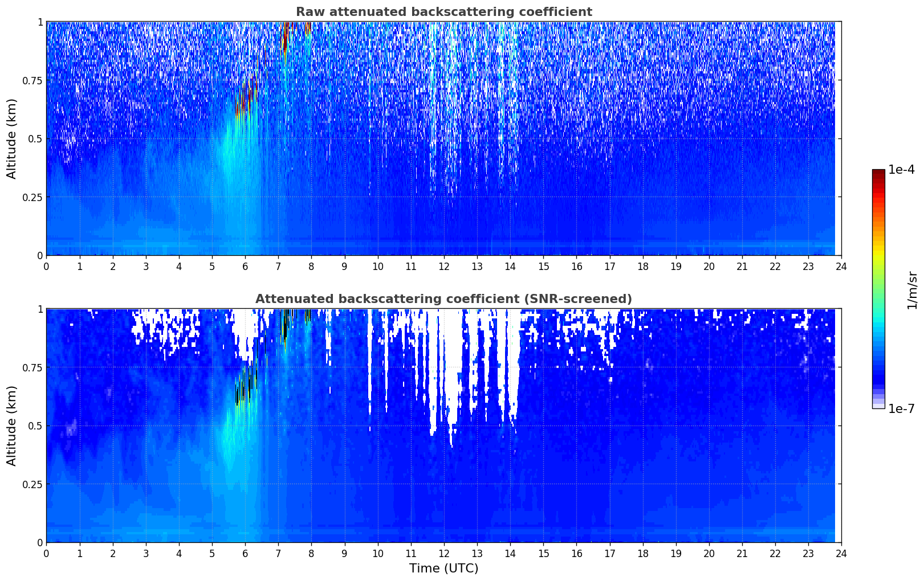The image size is (924, 581).
Task: Select the "1/m/sr" colorbar unit label
Action: pos(912,290)
